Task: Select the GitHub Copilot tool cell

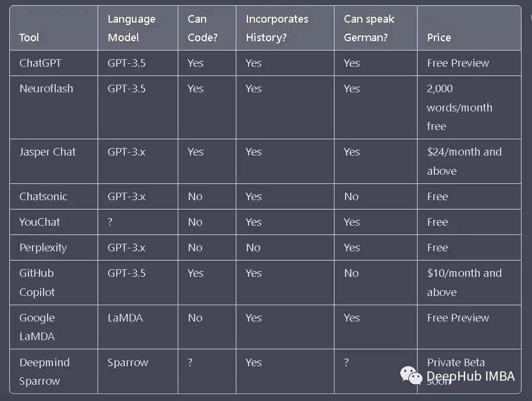Action: coord(37,283)
